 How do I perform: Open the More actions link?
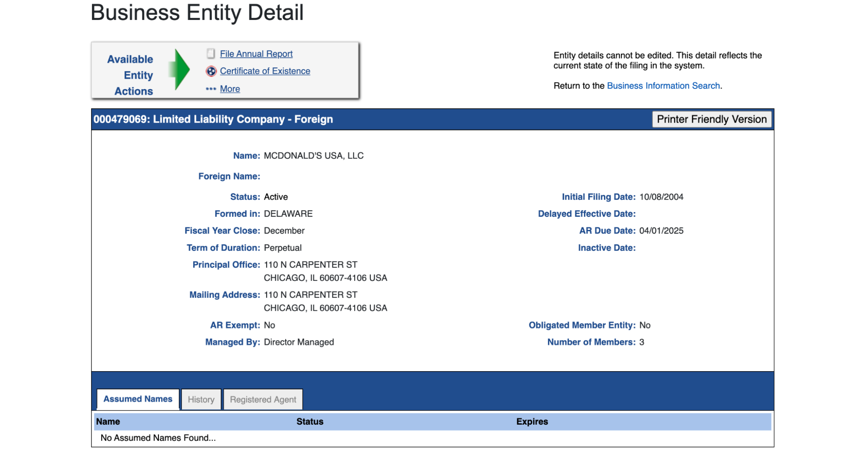pyautogui.click(x=230, y=89)
